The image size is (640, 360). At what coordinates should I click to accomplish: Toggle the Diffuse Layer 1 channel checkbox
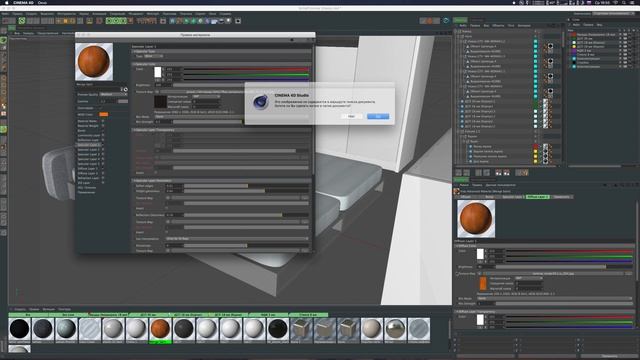point(103,169)
